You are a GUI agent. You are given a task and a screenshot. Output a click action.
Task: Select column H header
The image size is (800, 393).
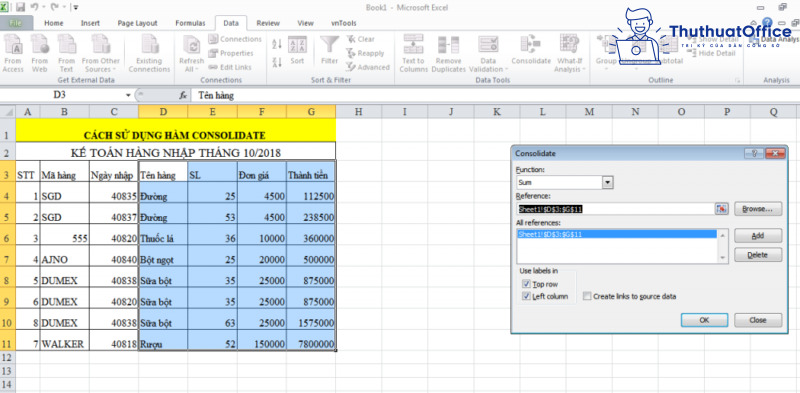point(359,112)
